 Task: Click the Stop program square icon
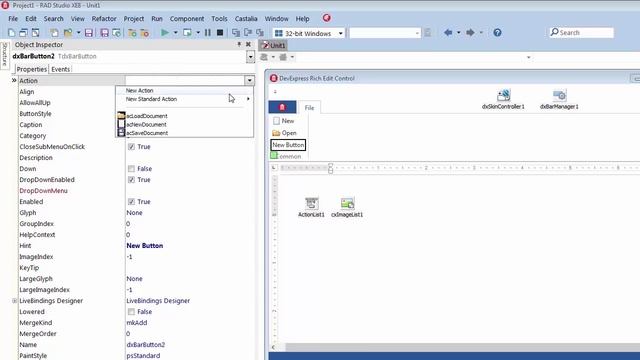pos(220,33)
